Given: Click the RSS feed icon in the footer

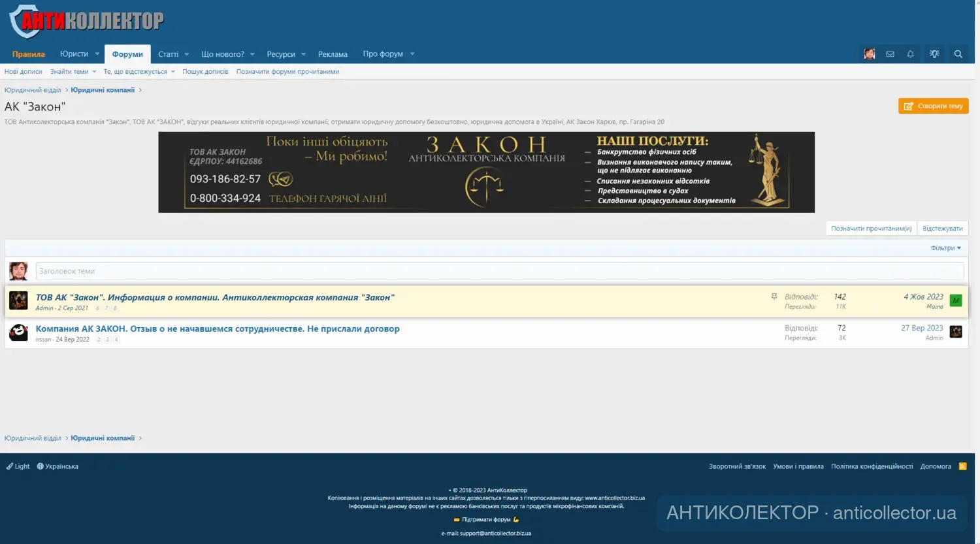Looking at the screenshot, I should point(962,466).
